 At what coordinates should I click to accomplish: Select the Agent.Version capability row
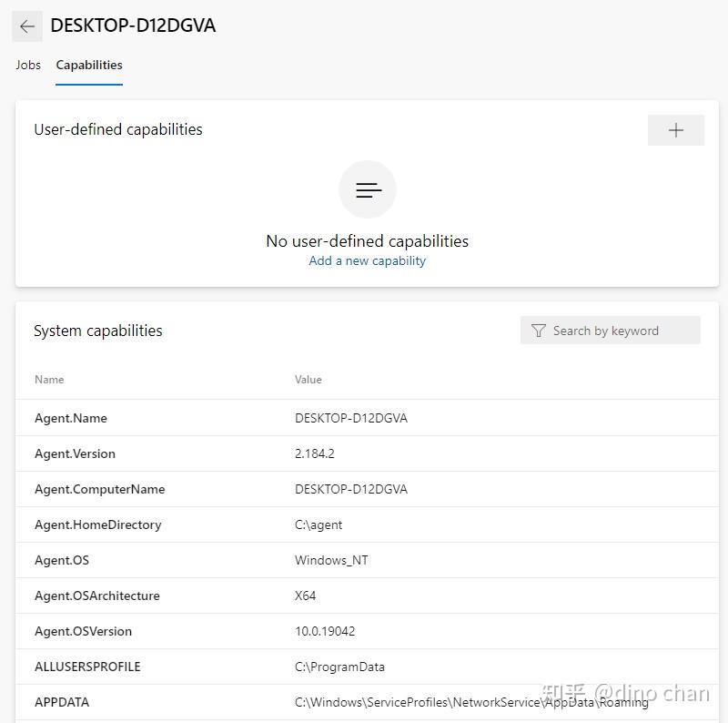point(75,453)
